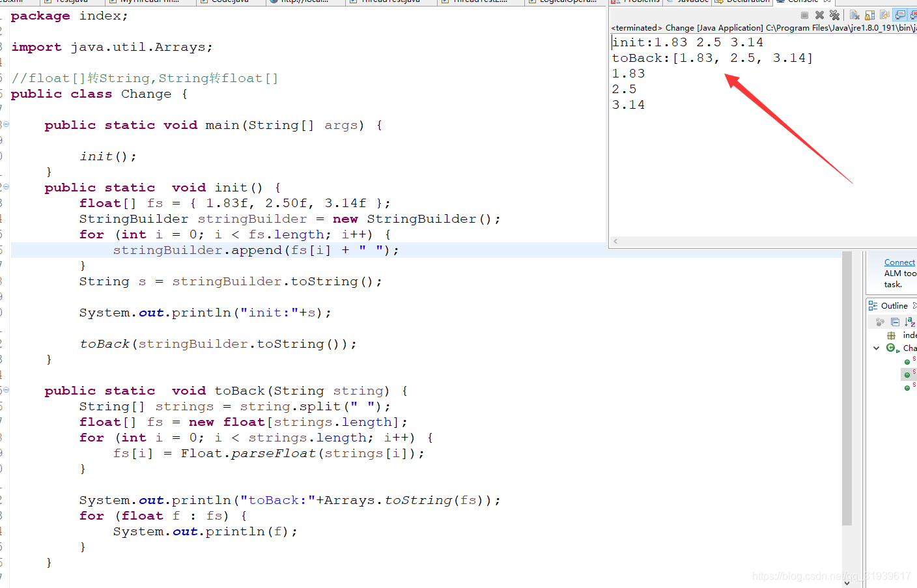
Task: Click the highlighted stringBuilder.append line
Action: [x=256, y=250]
